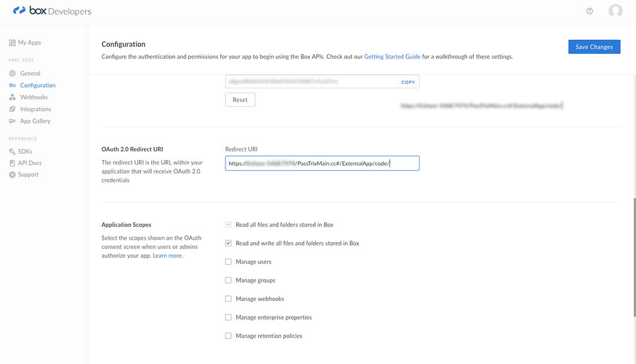Click the Box Developers logo

(52, 11)
